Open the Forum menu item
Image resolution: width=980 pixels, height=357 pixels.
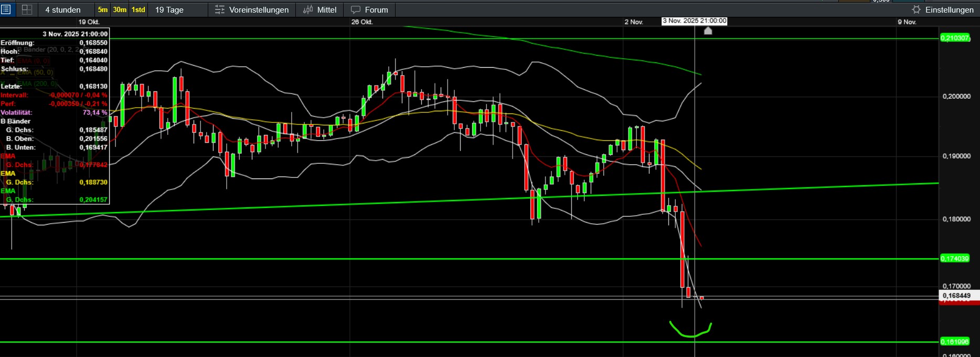tap(376, 10)
